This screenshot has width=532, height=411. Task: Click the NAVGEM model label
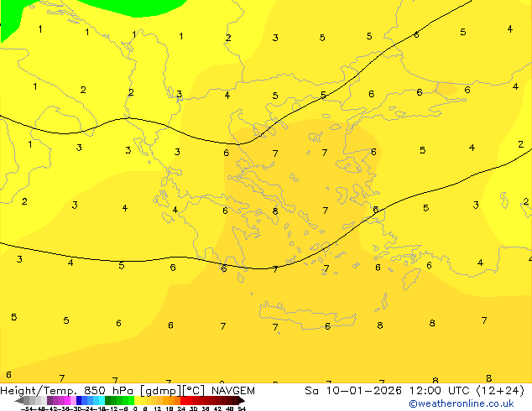(233, 391)
